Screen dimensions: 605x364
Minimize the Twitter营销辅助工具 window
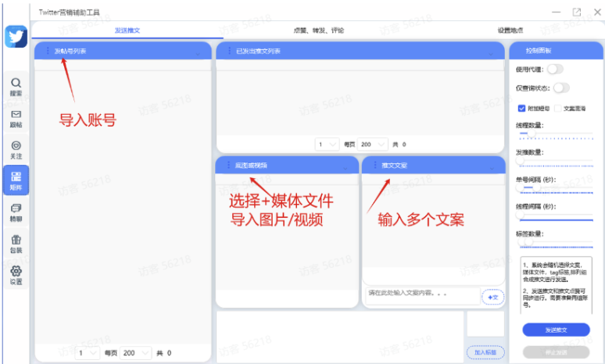click(x=556, y=12)
